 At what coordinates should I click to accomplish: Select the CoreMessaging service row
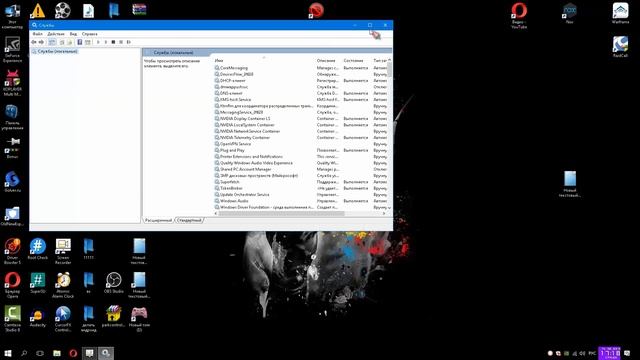click(301, 68)
